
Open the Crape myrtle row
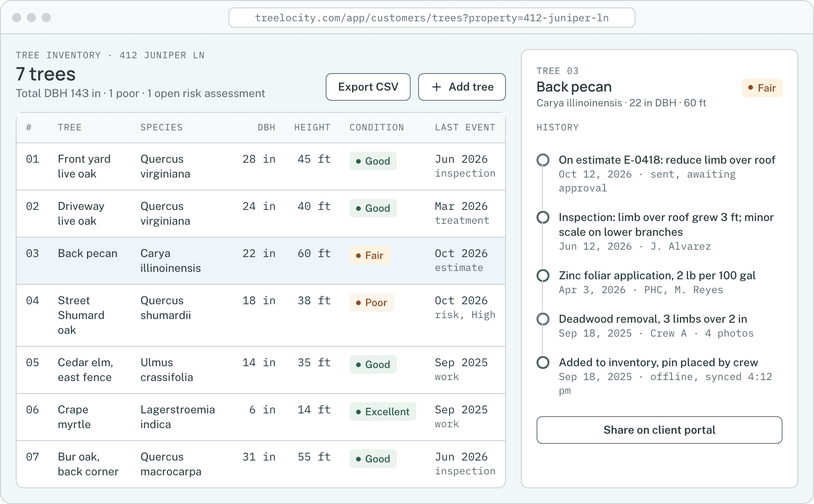click(x=261, y=417)
